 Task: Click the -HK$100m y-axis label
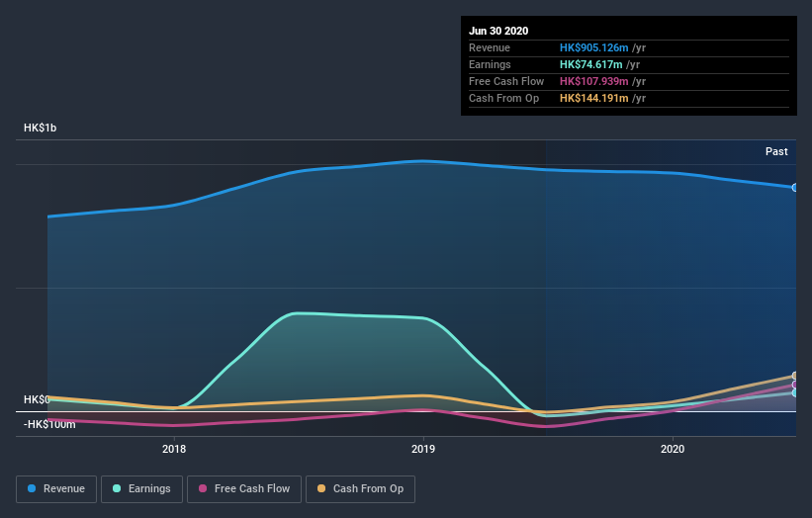(x=49, y=424)
